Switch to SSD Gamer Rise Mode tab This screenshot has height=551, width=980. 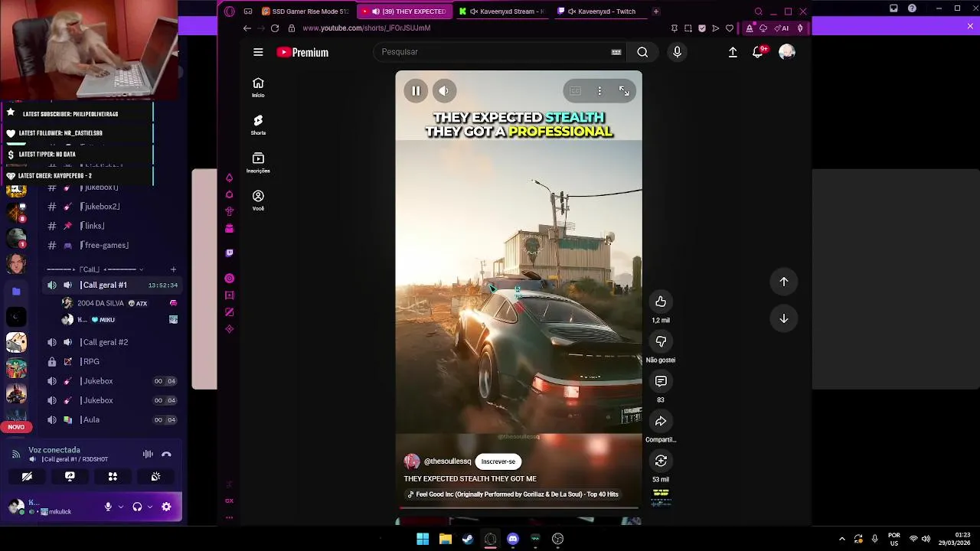(x=305, y=11)
